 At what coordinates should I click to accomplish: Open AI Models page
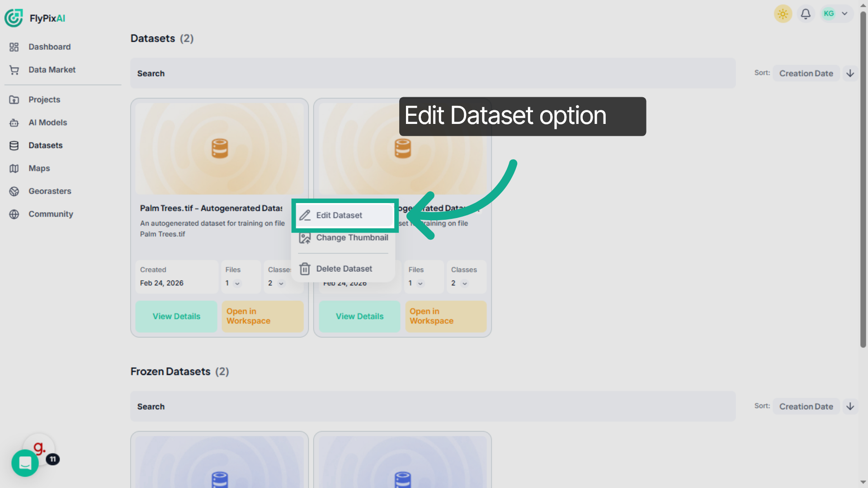(47, 123)
